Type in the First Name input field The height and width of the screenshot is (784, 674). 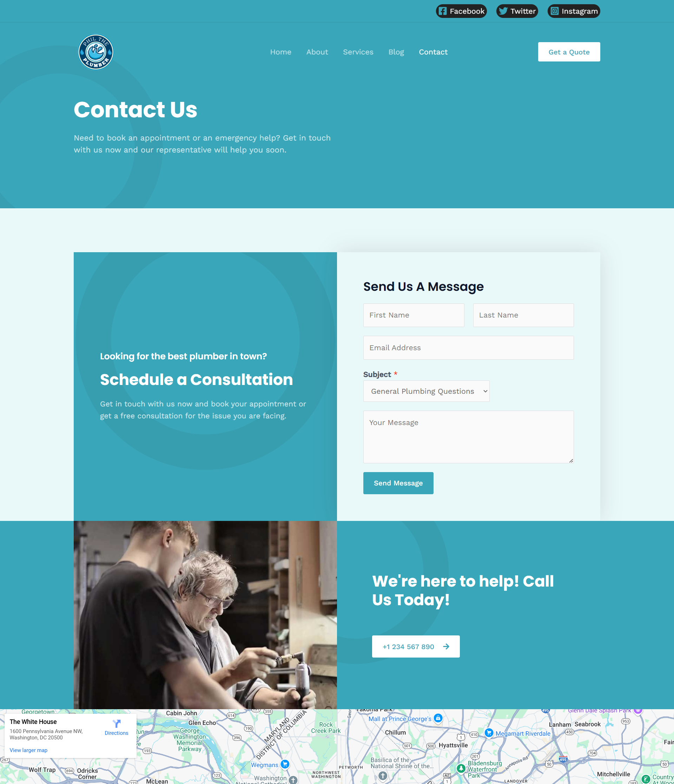pyautogui.click(x=413, y=315)
